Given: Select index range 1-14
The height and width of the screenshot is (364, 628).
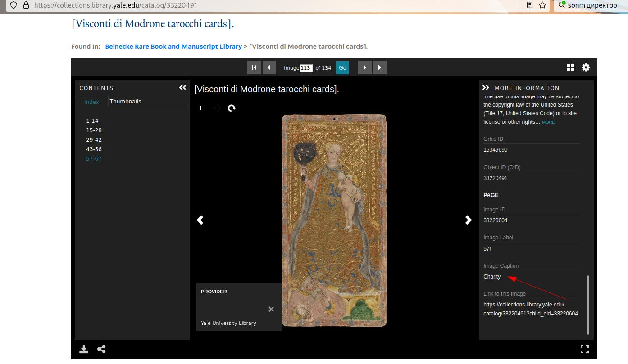Looking at the screenshot, I should click(92, 121).
